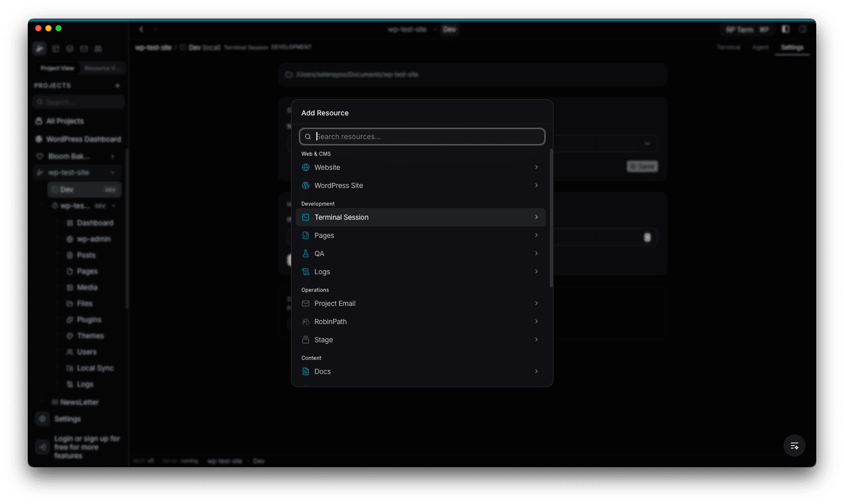Toggle the right panel icon at top right

click(x=802, y=29)
